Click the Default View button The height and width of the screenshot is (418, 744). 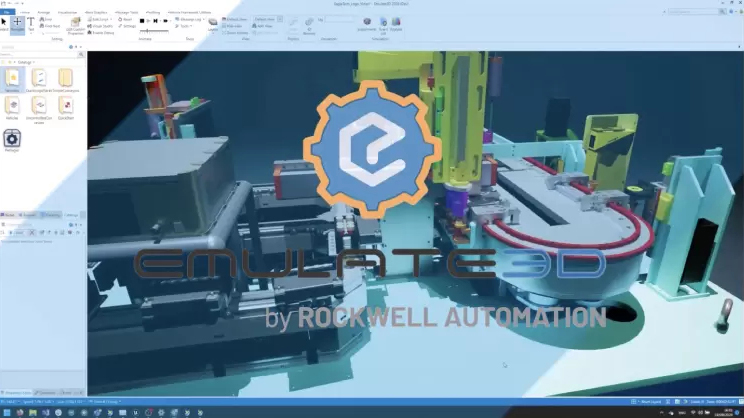(x=234, y=19)
